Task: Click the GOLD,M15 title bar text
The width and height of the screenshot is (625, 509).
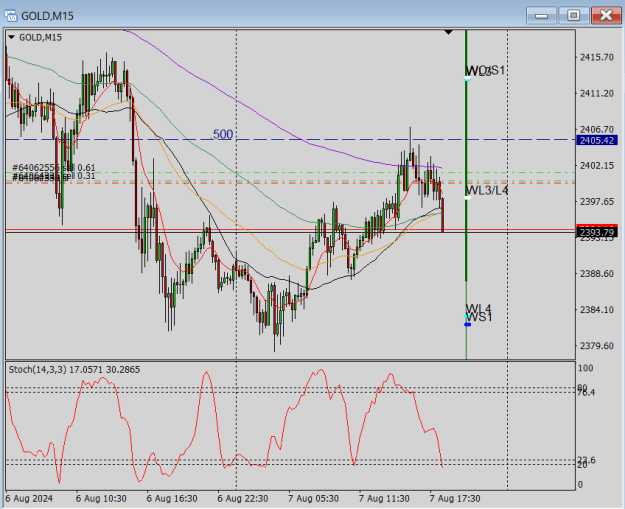Action: click(47, 16)
